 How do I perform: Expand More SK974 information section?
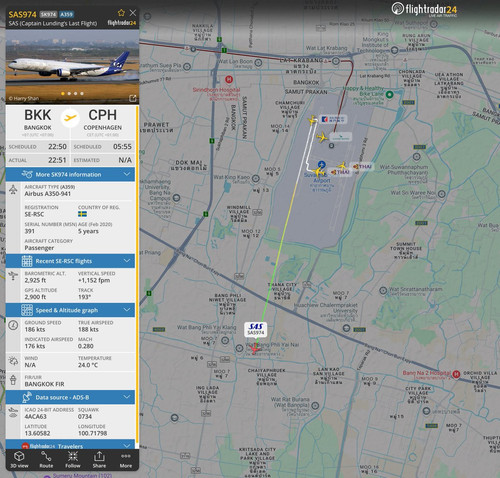[x=70, y=174]
